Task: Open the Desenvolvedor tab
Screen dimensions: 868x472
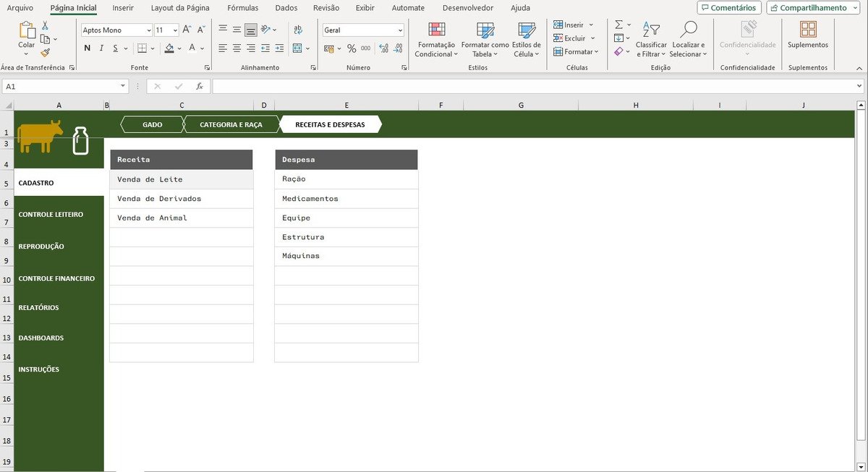Action: (468, 8)
